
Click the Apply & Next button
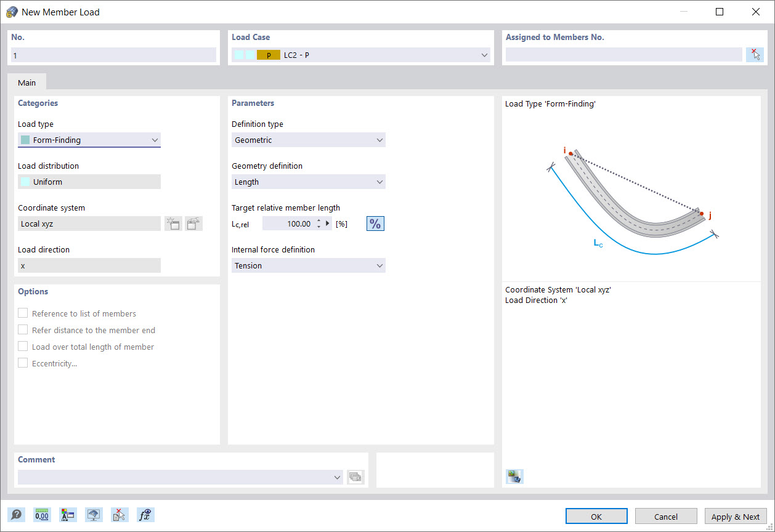736,516
